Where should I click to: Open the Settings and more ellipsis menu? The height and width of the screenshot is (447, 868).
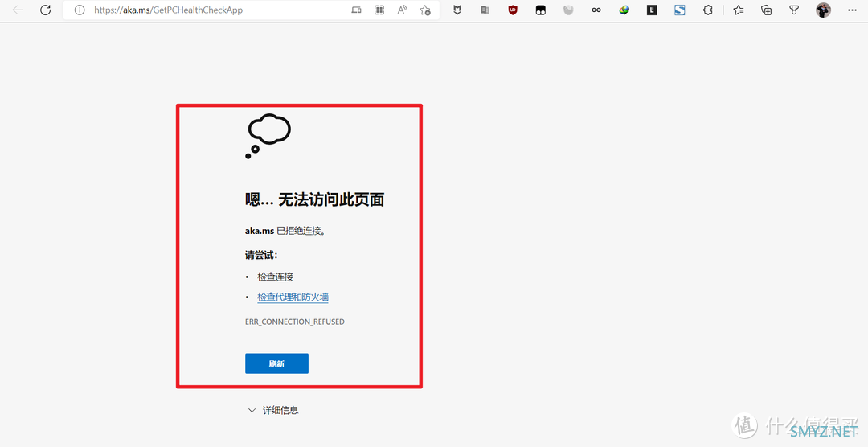tap(852, 10)
